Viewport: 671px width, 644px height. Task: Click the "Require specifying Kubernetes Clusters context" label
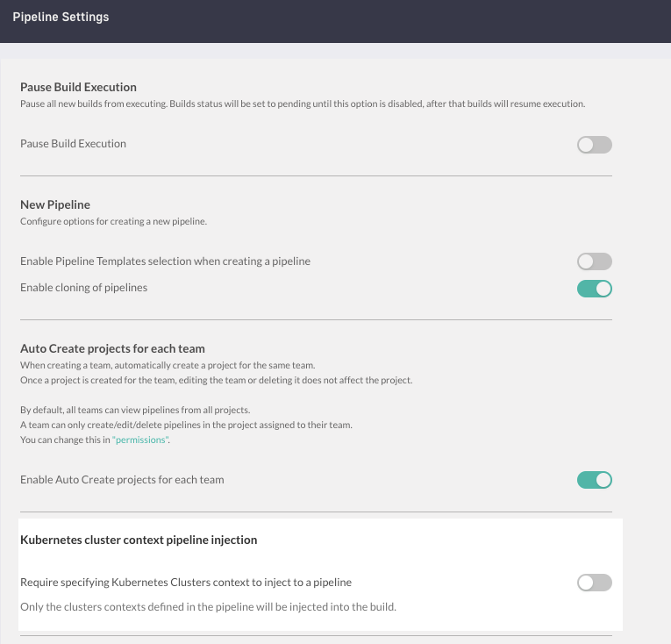[186, 582]
